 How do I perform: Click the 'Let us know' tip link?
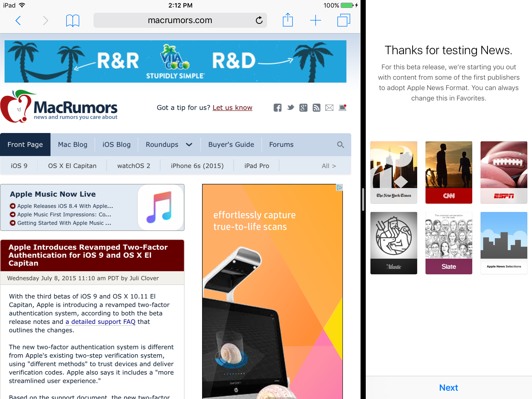[x=232, y=108]
